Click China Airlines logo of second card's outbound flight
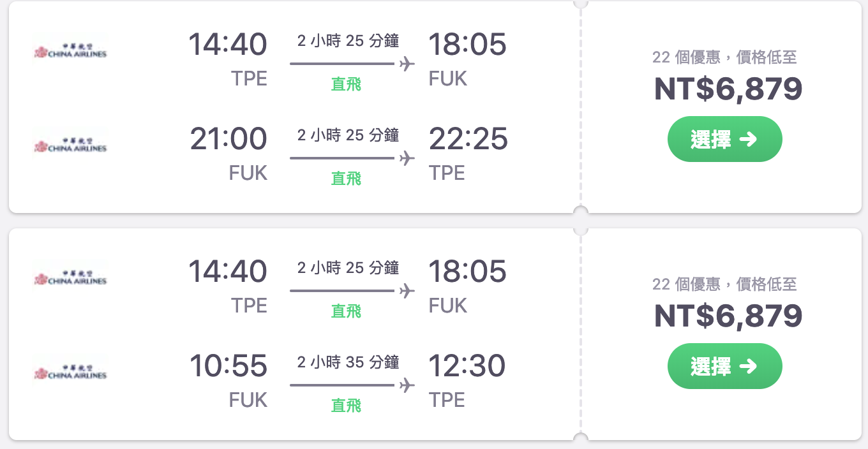 tap(70, 279)
